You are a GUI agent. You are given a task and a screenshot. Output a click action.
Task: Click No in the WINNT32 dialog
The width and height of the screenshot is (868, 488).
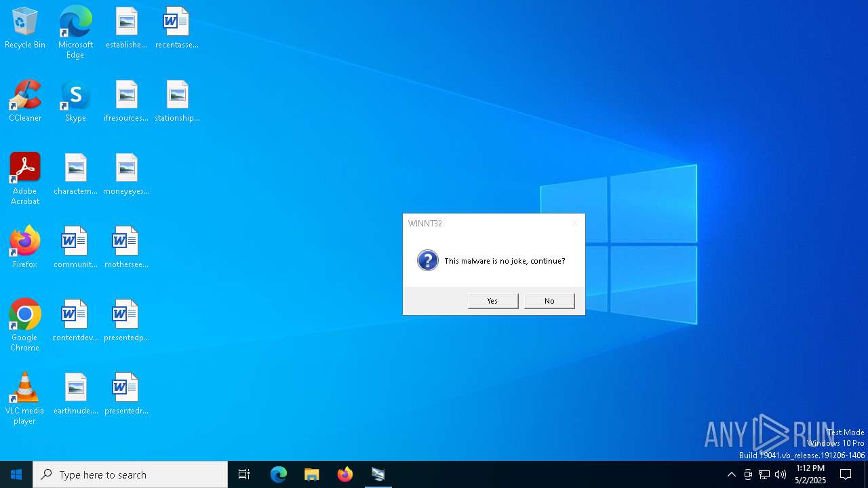click(549, 301)
